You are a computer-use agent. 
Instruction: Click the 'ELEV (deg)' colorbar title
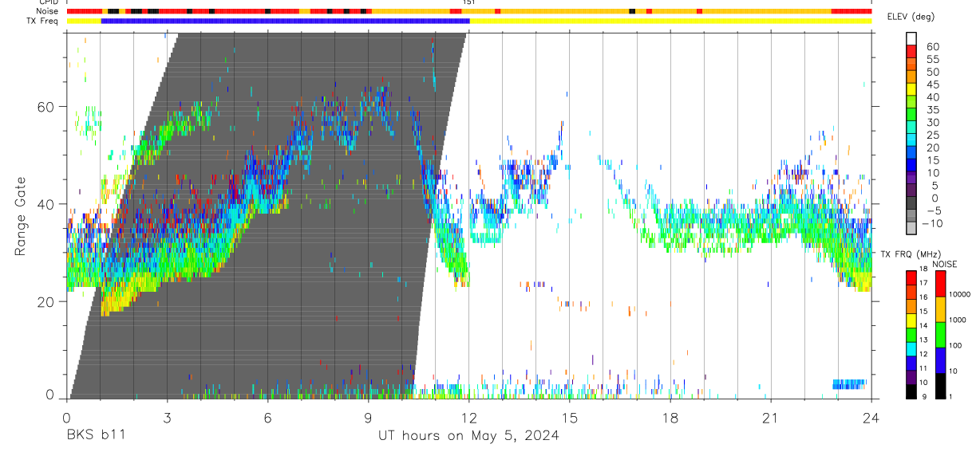(911, 18)
